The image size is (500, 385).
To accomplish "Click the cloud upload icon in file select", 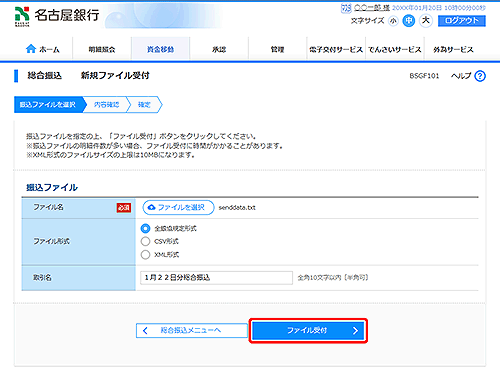I will [x=151, y=207].
